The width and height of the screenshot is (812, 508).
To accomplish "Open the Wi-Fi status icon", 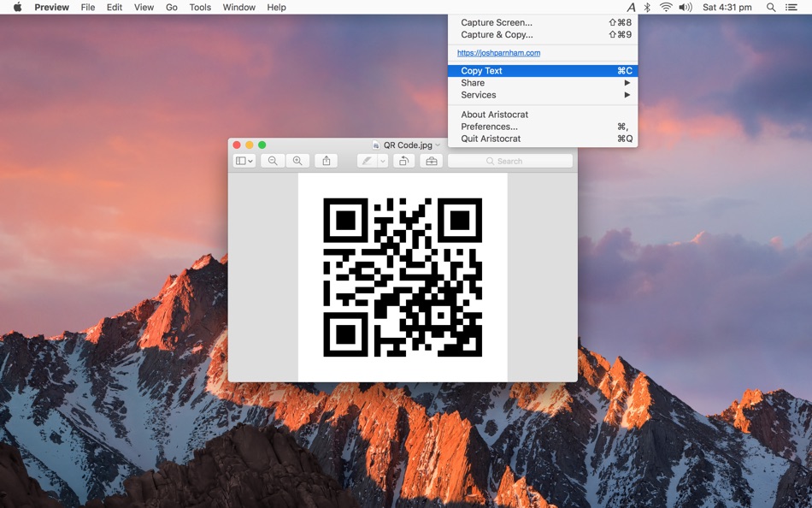I will [666, 7].
